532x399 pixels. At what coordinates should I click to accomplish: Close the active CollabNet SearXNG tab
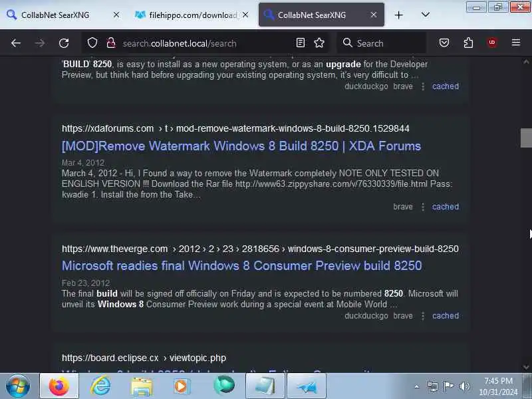pyautogui.click(x=374, y=15)
